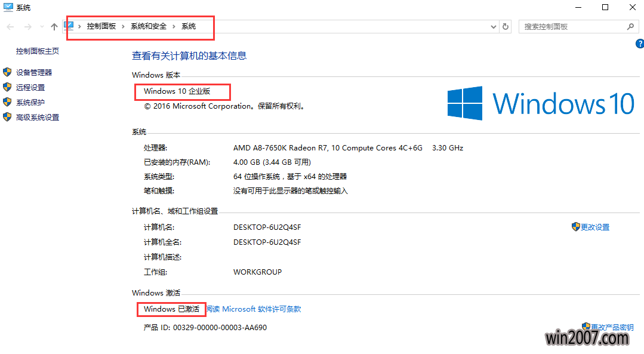The height and width of the screenshot is (354, 644).
Task: Select 系统和安全 in the breadcrumb path
Action: tap(149, 26)
